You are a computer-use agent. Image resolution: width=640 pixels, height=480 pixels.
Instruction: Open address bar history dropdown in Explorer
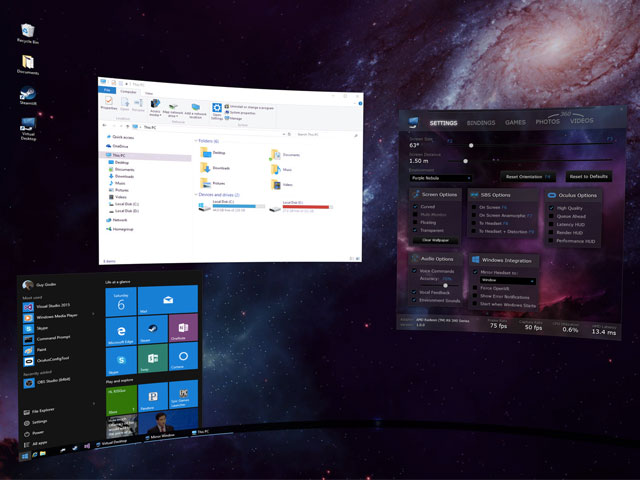point(284,134)
